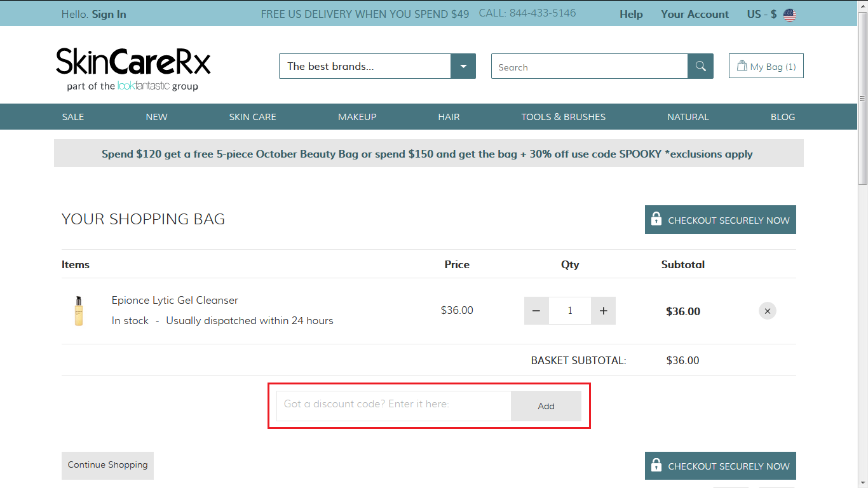Open the NATURAL menu
The image size is (868, 488).
pyautogui.click(x=688, y=117)
